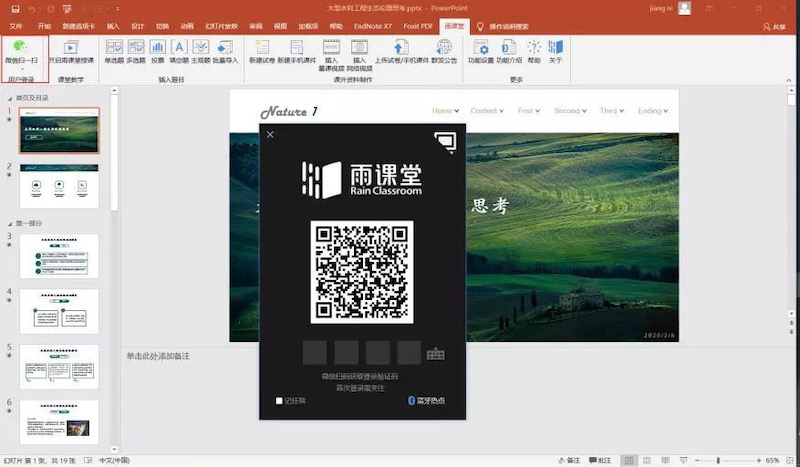Viewport: 800px width, 467px height.
Task: Create new mobile courseware (新建手机课件)
Action: [296, 52]
